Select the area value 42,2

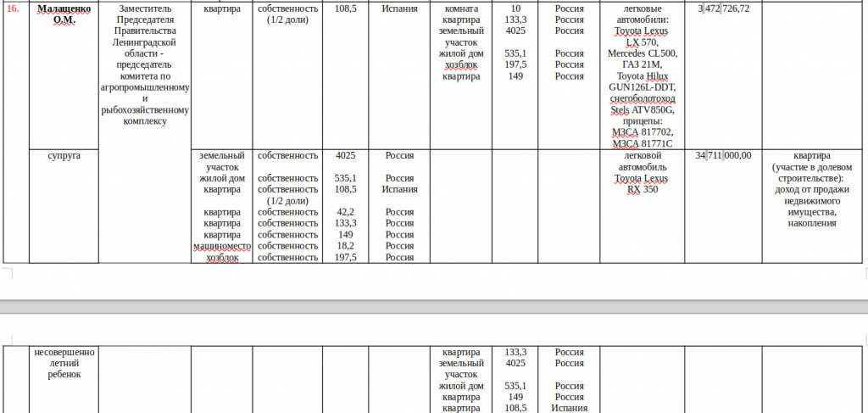click(345, 212)
